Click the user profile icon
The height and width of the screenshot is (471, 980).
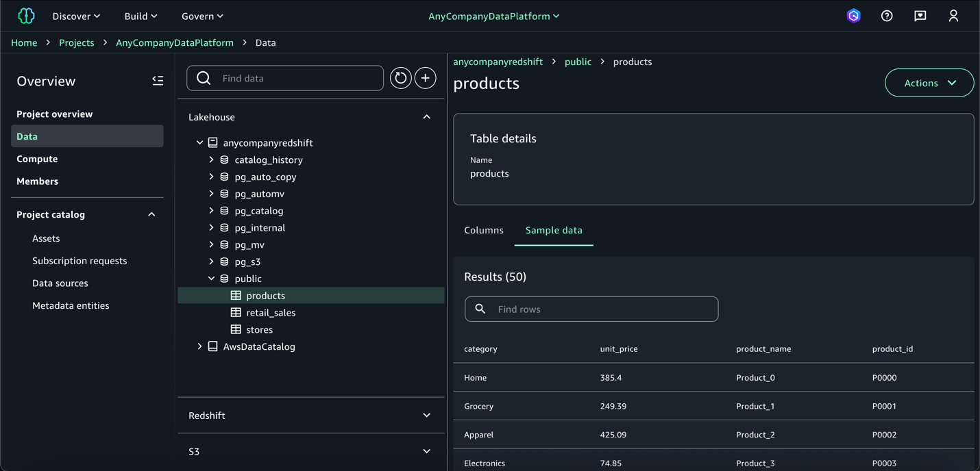point(953,16)
